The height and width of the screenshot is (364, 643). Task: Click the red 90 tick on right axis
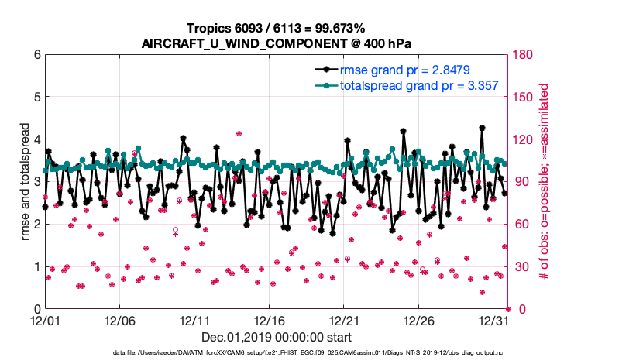[521, 182]
